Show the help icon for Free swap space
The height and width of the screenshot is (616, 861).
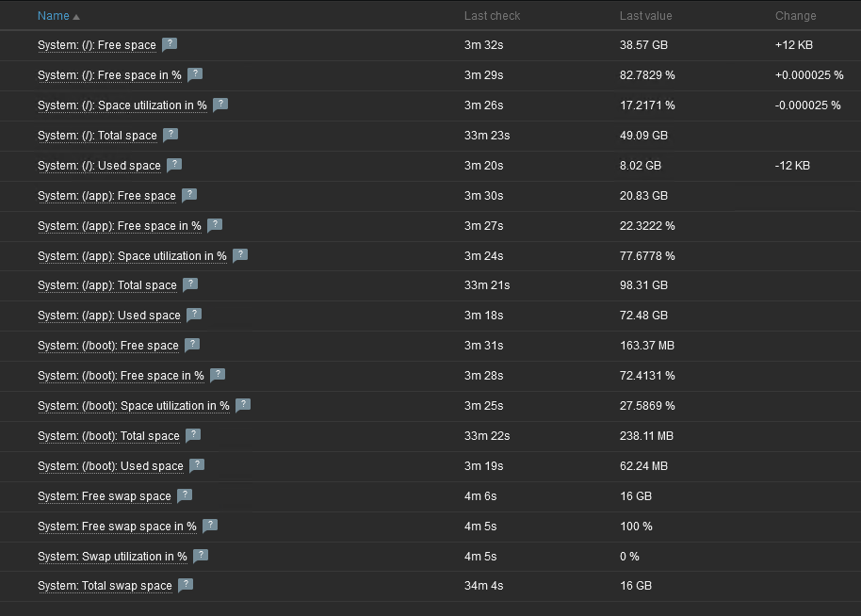pos(185,495)
